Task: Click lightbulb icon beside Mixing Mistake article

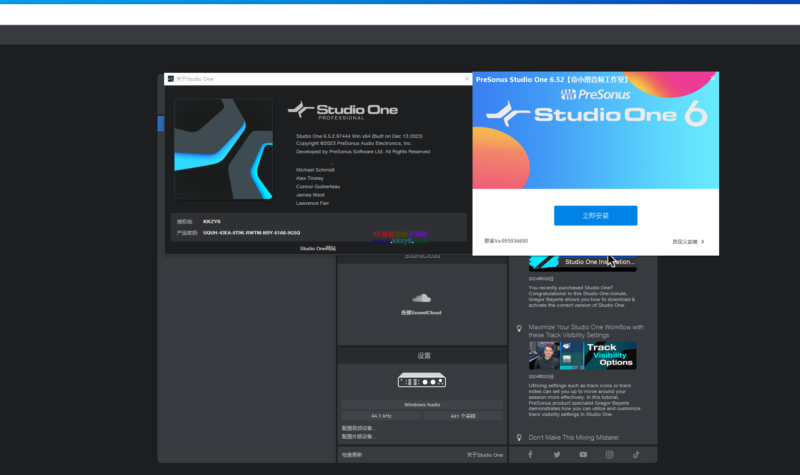Action: coord(519,438)
